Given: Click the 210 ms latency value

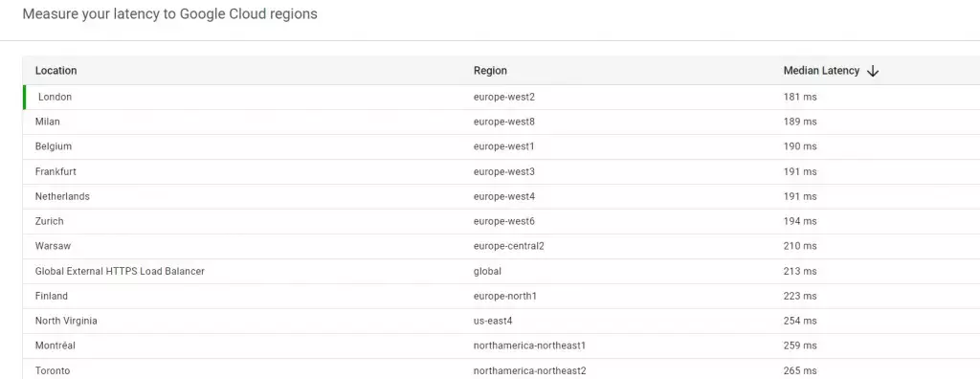Looking at the screenshot, I should 800,246.
